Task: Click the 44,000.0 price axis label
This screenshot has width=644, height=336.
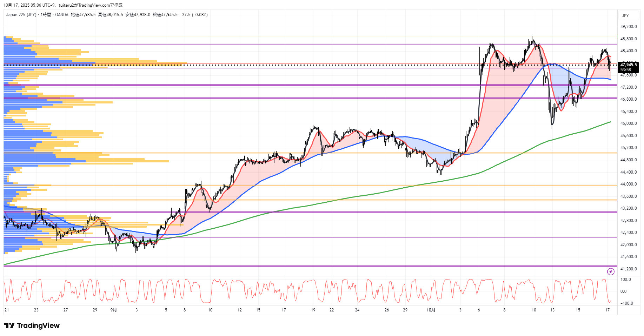Action: pos(628,184)
